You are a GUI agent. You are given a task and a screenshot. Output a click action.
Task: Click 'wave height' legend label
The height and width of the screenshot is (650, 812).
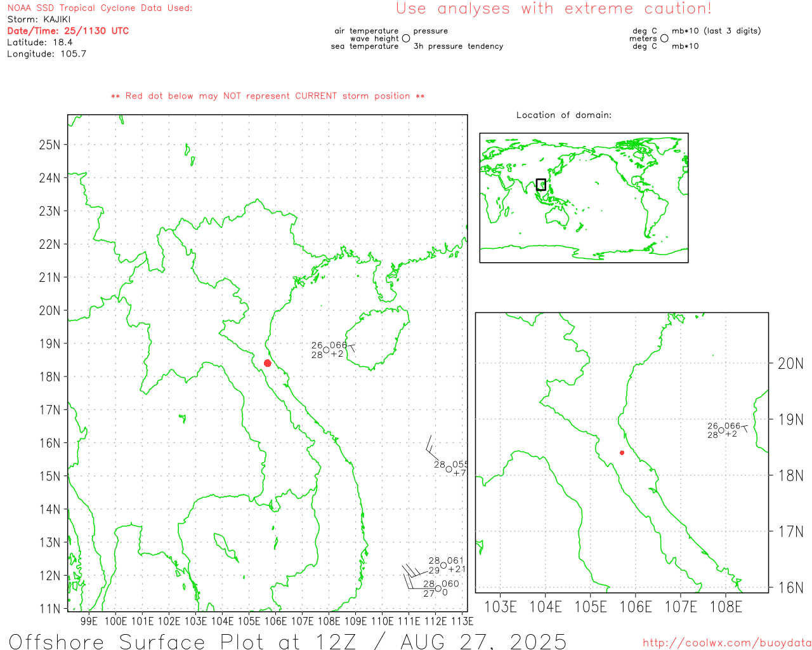pyautogui.click(x=374, y=39)
